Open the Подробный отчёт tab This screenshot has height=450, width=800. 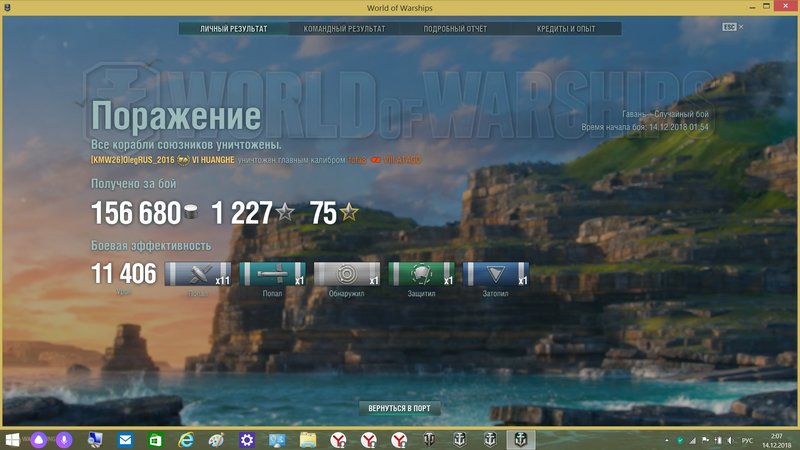point(455,29)
